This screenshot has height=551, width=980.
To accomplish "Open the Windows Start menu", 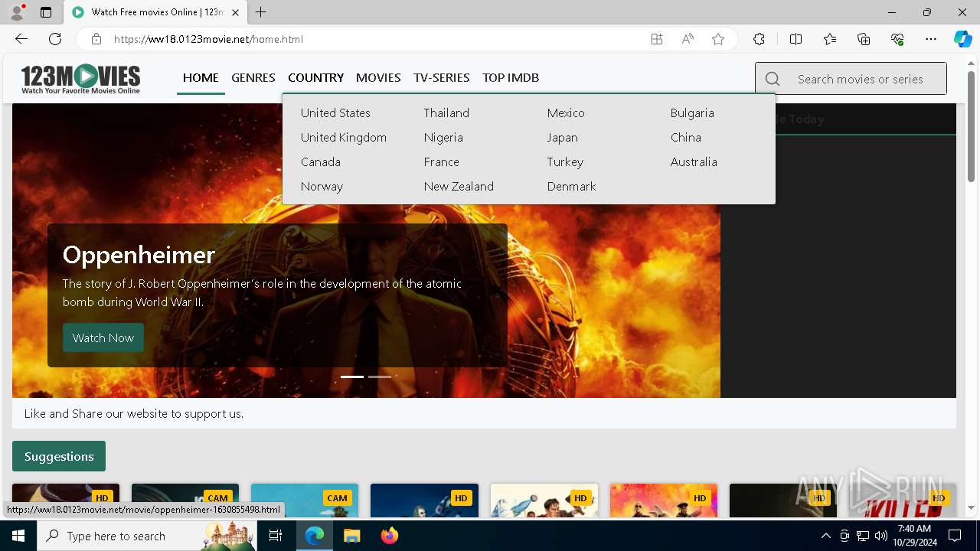I will pyautogui.click(x=18, y=536).
